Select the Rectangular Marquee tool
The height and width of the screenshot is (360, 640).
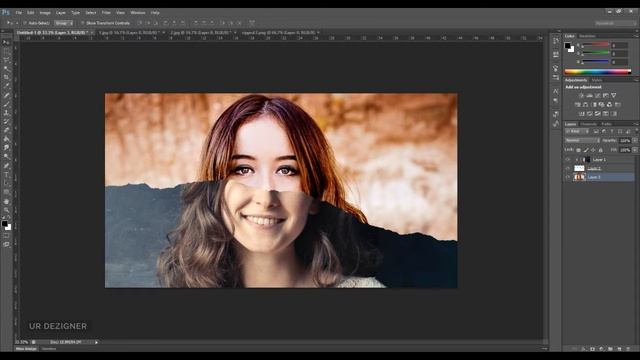coord(6,51)
